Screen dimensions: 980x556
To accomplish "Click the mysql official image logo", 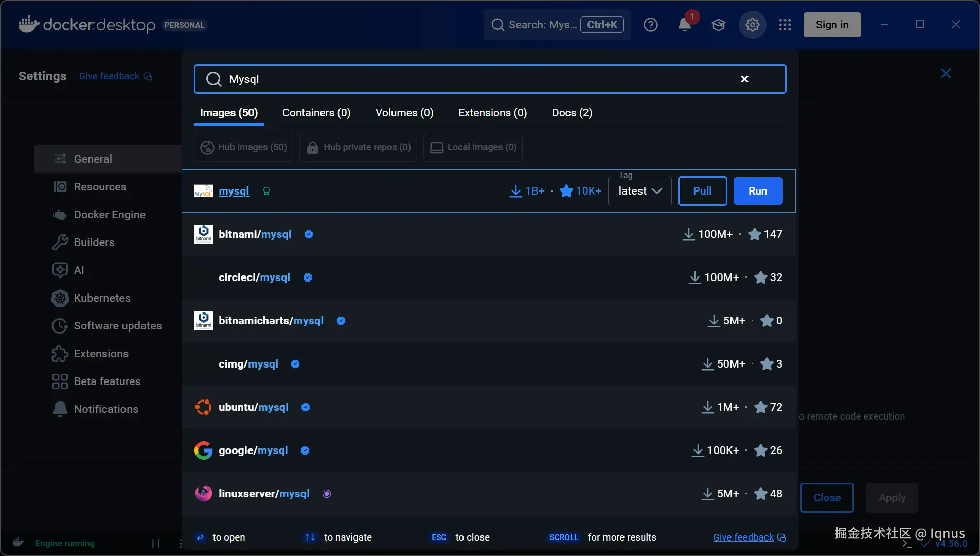I will 203,191.
